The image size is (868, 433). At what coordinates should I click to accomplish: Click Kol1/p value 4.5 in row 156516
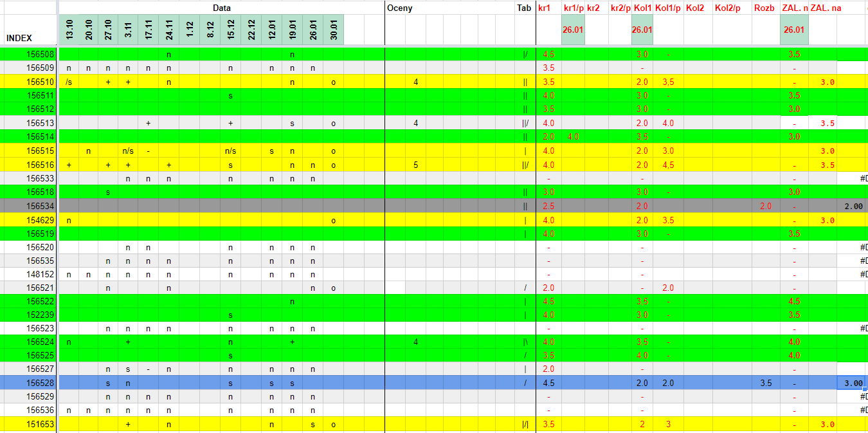click(668, 165)
